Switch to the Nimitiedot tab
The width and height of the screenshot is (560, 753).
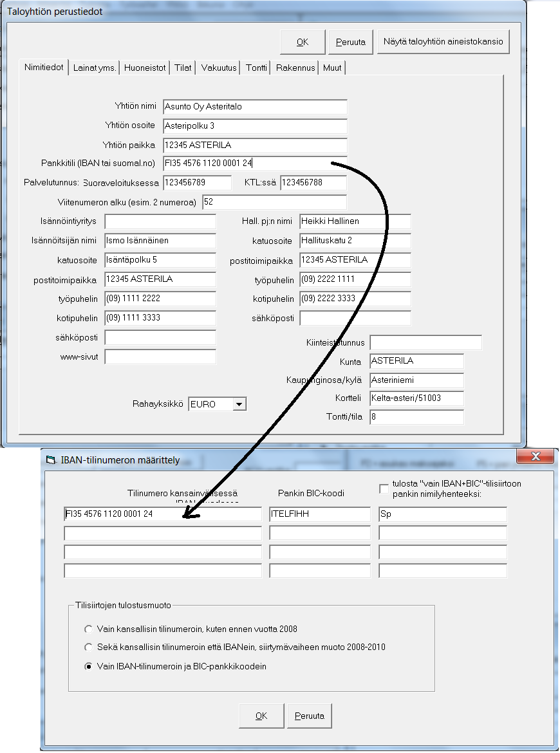pos(44,67)
